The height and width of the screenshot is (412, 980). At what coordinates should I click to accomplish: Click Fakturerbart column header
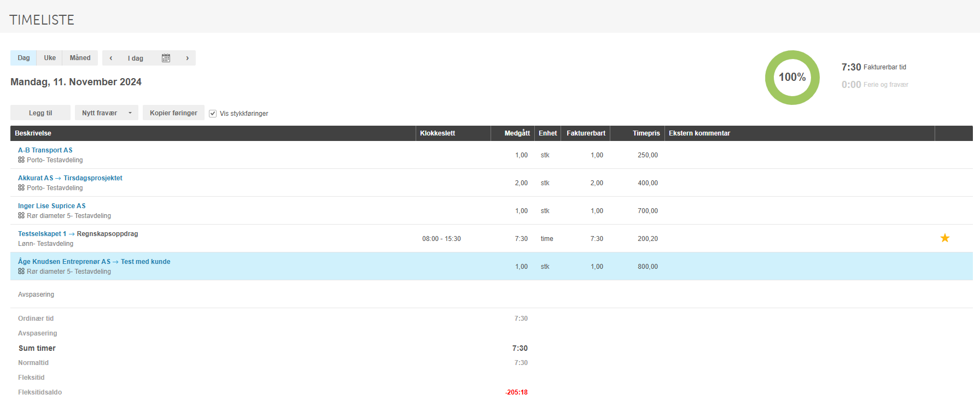coord(586,133)
